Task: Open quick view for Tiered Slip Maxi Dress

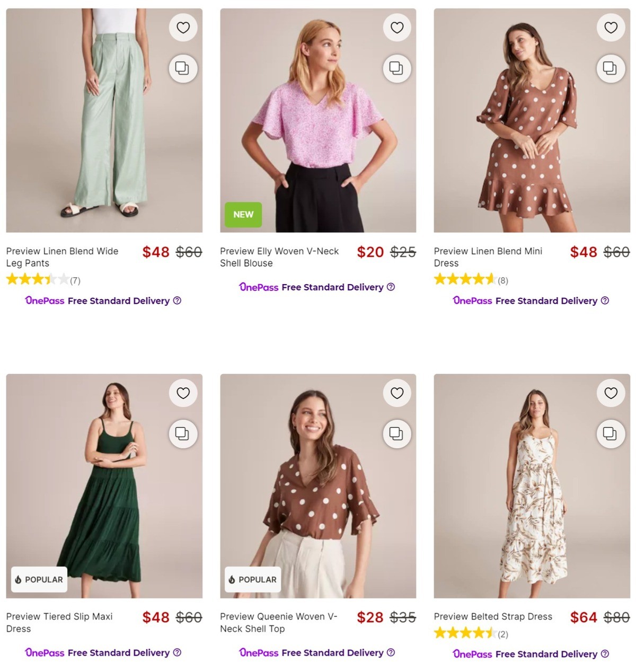Action: pos(183,434)
